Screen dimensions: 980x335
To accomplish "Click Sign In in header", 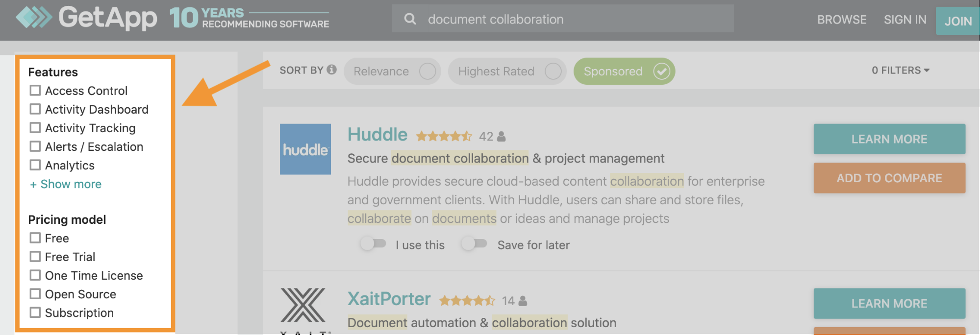I will 905,20.
